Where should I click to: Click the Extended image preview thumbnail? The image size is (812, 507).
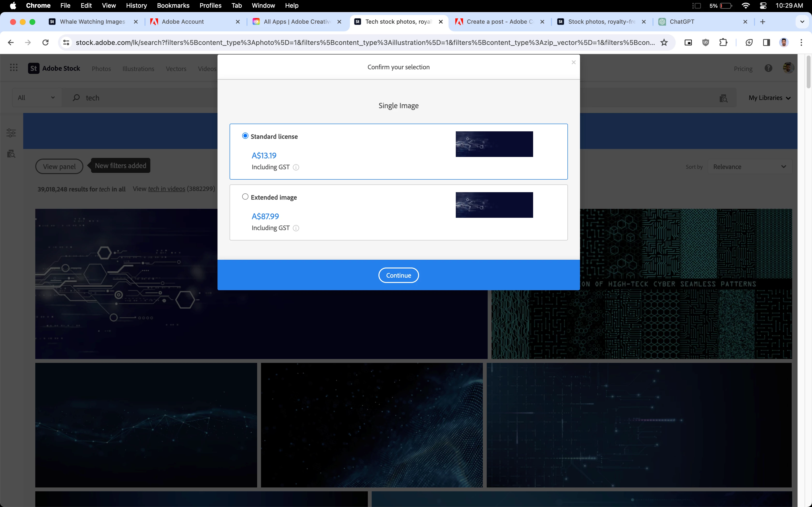click(x=494, y=205)
